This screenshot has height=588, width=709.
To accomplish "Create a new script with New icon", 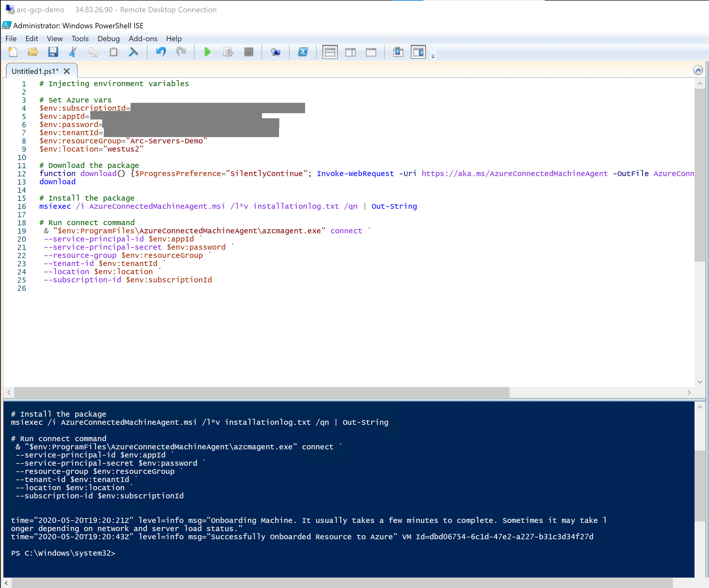I will (x=13, y=52).
